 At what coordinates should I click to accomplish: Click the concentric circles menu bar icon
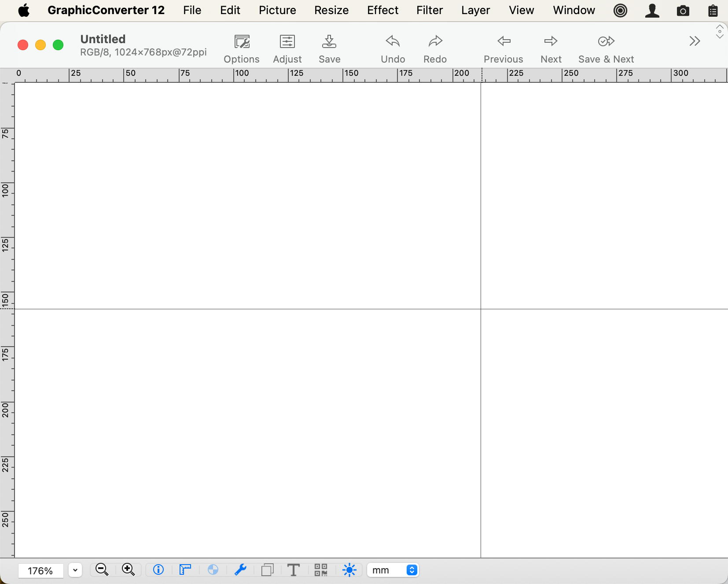(620, 11)
